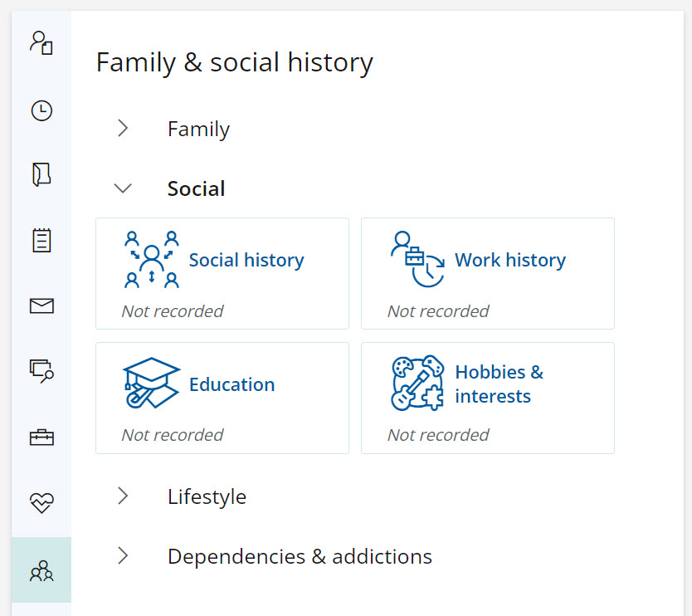Image resolution: width=692 pixels, height=616 pixels.
Task: Open the Hobbies & interests link
Action: 500,384
